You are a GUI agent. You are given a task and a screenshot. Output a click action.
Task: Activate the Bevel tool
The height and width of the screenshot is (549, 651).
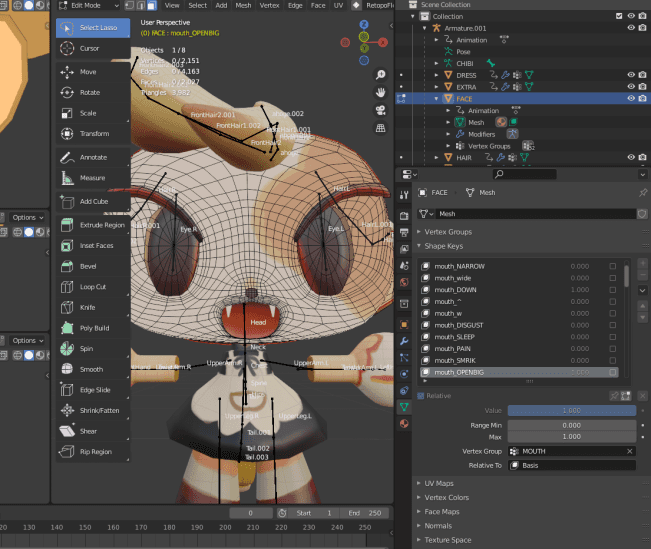point(93,267)
